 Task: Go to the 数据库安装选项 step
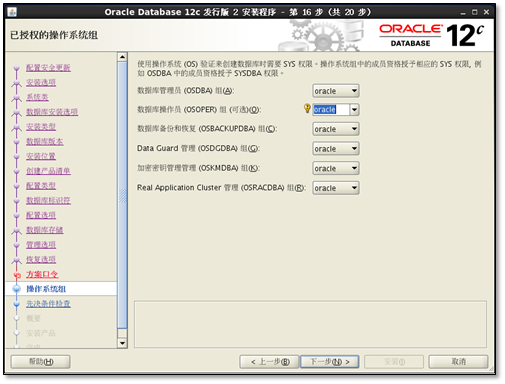click(52, 112)
